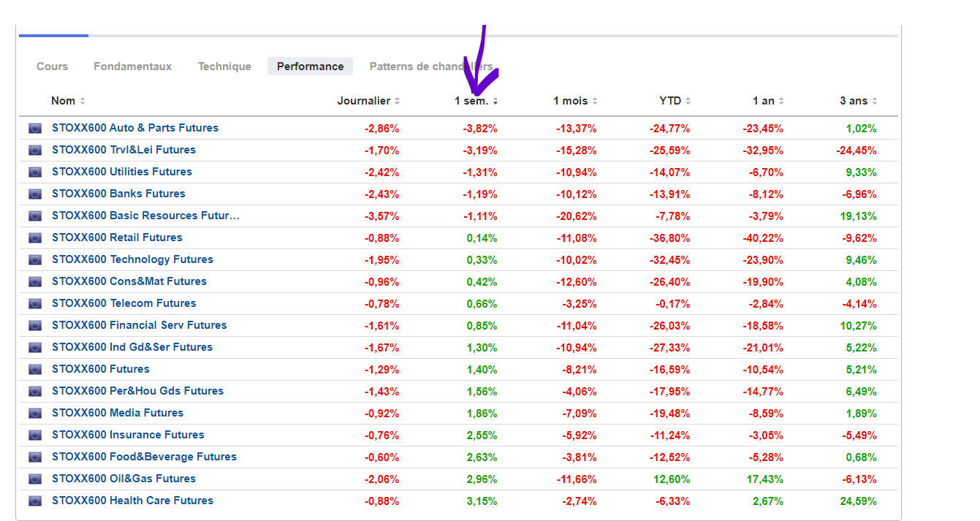This screenshot has width=980, height=521.
Task: Click flag icon beside STOXX600 Oil&Gas Futures
Action: click(x=35, y=479)
